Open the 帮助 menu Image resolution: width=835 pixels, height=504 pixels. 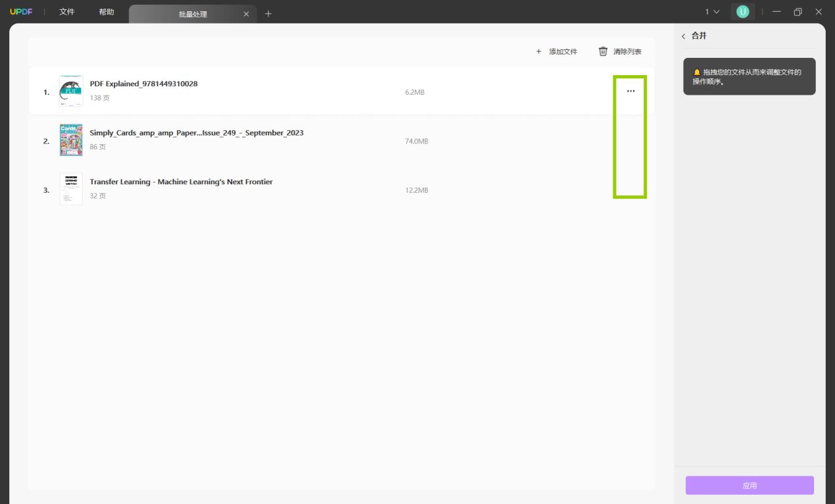[106, 12]
